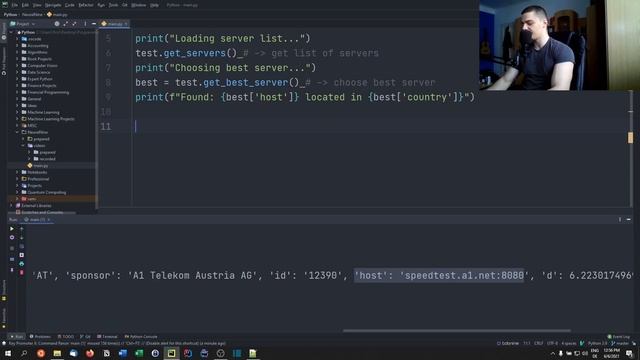640x360 pixels.
Task: Toggle scroll to end in Run console
Action: click(22, 255)
